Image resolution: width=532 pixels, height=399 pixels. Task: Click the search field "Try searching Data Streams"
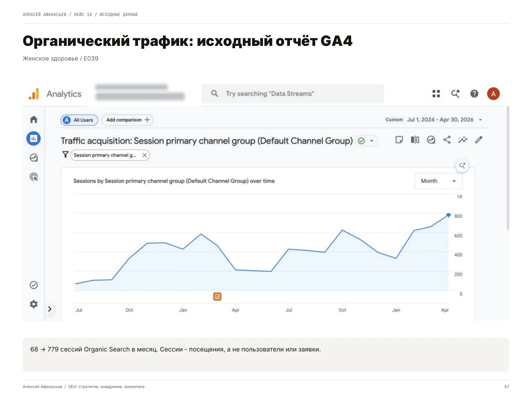click(293, 94)
